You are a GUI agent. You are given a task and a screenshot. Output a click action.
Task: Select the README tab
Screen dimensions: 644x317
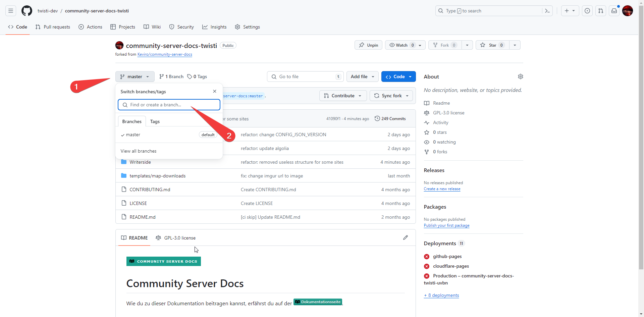134,237
